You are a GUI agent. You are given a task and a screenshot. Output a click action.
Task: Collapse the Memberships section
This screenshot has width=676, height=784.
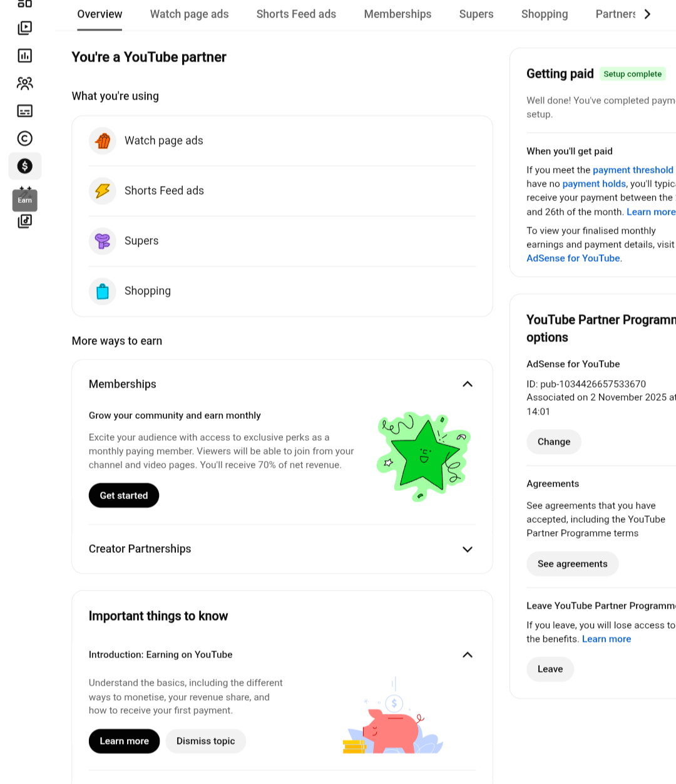pyautogui.click(x=468, y=384)
